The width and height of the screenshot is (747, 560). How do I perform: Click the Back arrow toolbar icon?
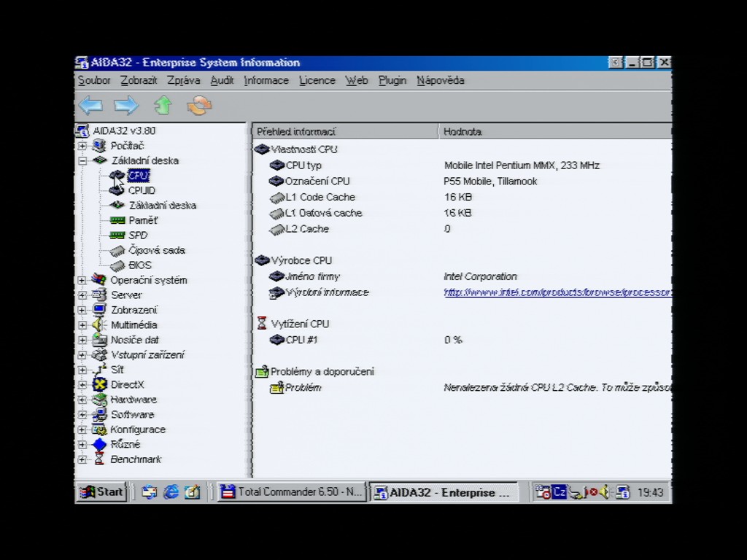click(91, 105)
